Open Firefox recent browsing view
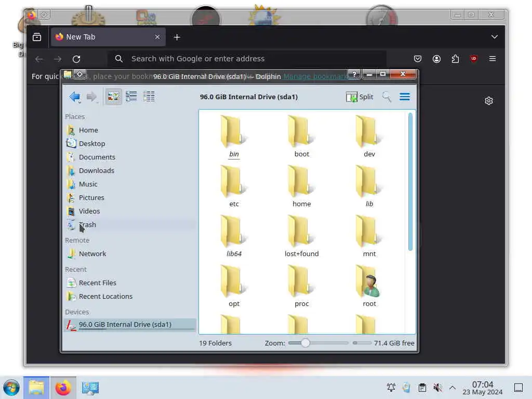 [37, 37]
